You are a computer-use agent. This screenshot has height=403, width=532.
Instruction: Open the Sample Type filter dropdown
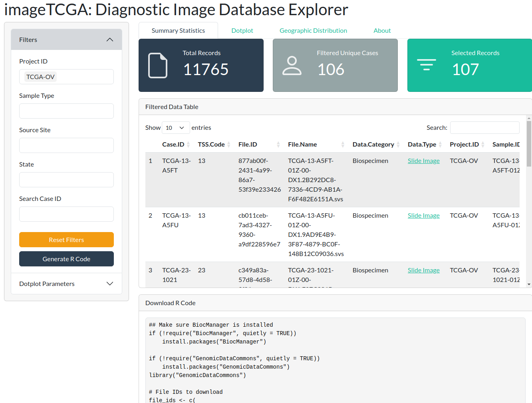(66, 111)
